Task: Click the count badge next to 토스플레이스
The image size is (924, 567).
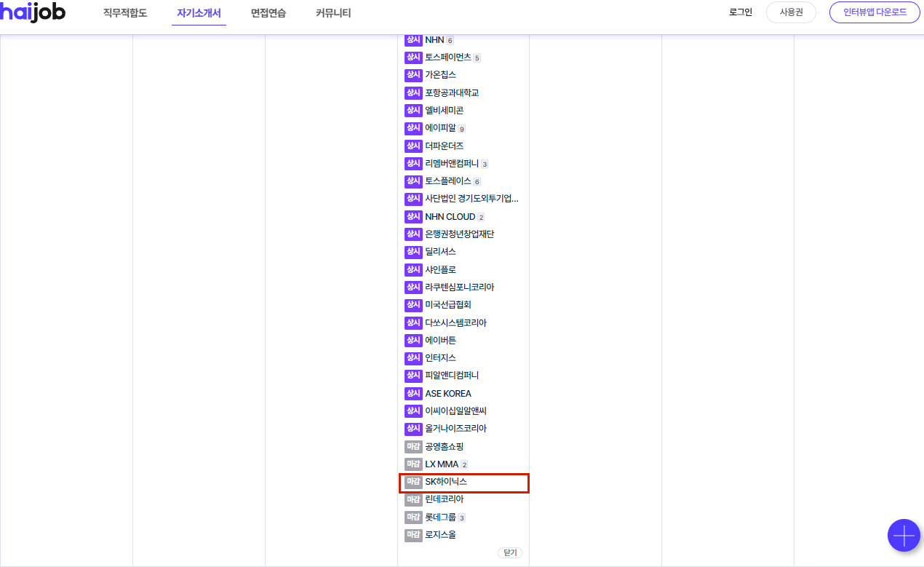Action: pyautogui.click(x=477, y=182)
